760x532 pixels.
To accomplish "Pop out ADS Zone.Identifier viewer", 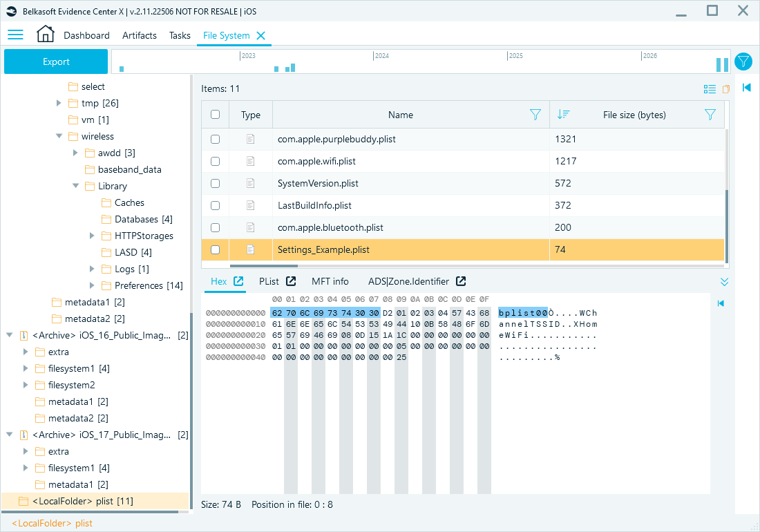I will click(461, 281).
